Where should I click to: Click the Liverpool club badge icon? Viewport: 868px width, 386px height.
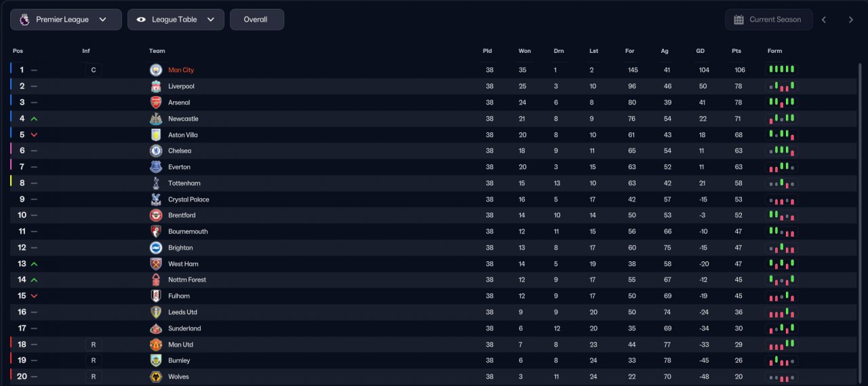click(x=156, y=86)
